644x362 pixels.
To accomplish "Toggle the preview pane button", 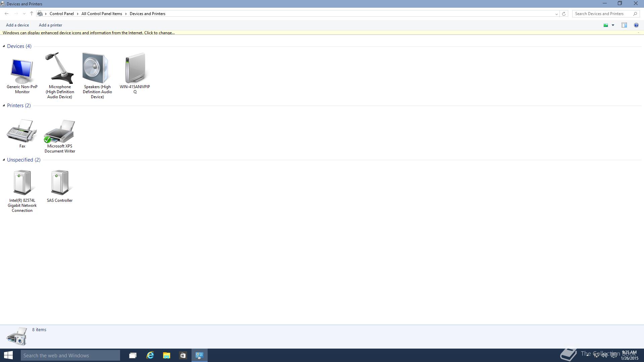I will coord(624,25).
